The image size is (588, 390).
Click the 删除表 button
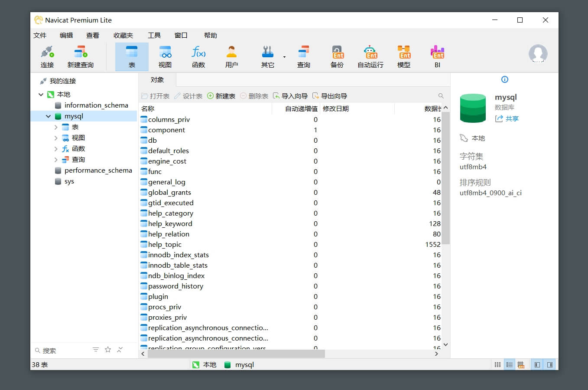tap(254, 96)
